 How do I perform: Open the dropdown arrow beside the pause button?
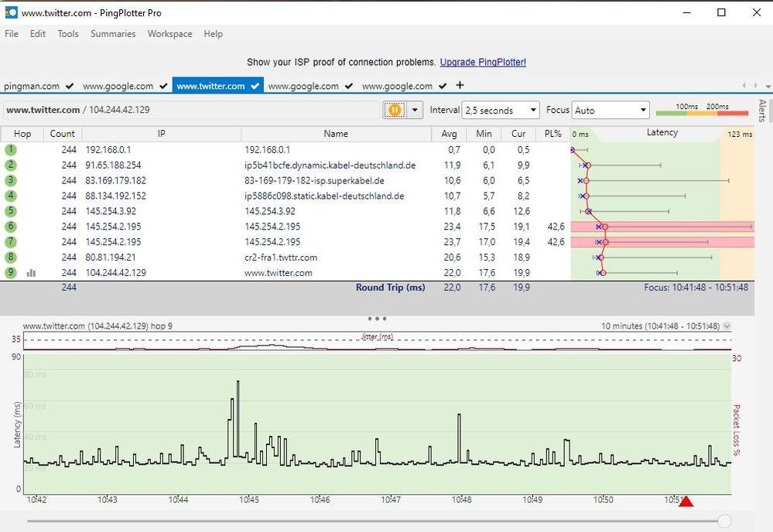[415, 110]
